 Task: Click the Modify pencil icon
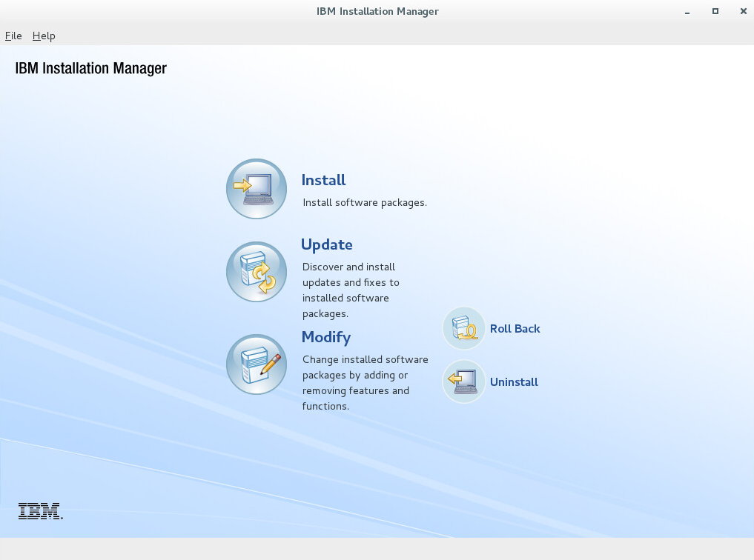click(257, 364)
